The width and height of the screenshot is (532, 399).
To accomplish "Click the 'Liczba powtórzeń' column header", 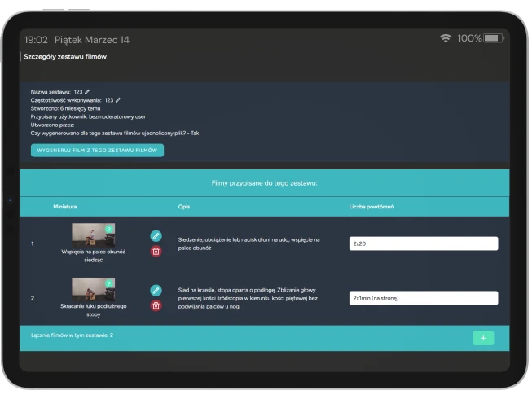I will (x=372, y=207).
